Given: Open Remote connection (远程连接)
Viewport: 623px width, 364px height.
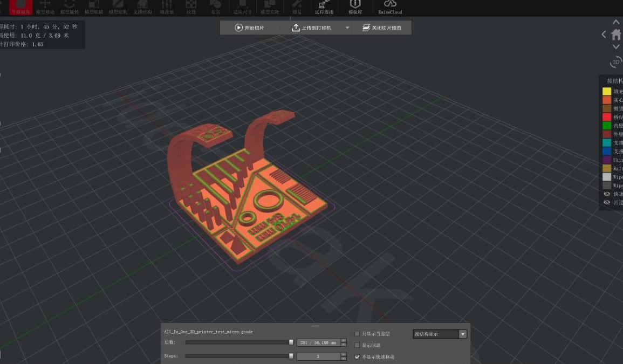Looking at the screenshot, I should 324,7.
